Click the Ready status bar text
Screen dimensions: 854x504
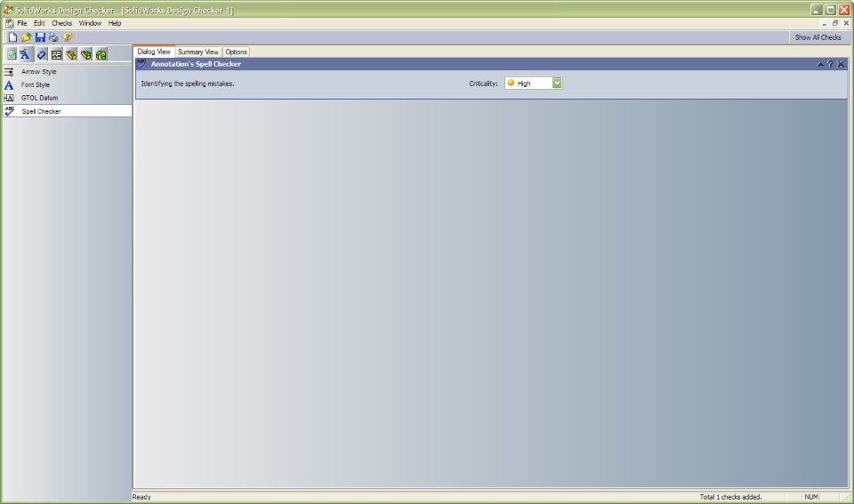click(x=141, y=497)
